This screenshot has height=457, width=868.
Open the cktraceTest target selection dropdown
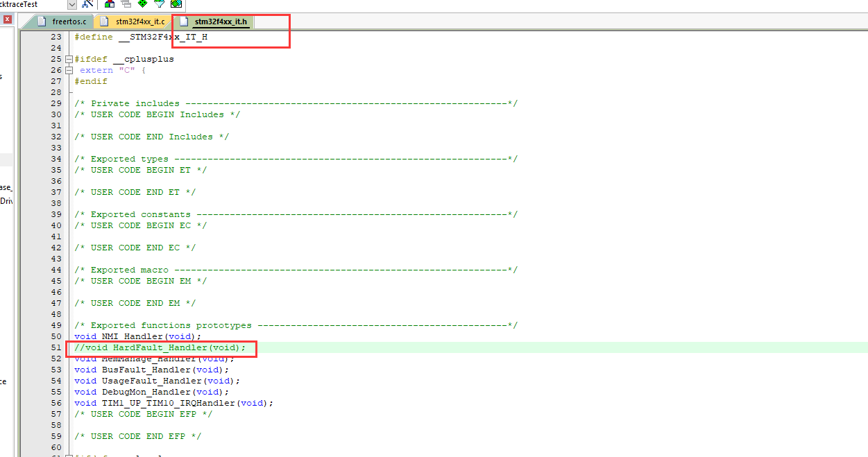pos(71,4)
